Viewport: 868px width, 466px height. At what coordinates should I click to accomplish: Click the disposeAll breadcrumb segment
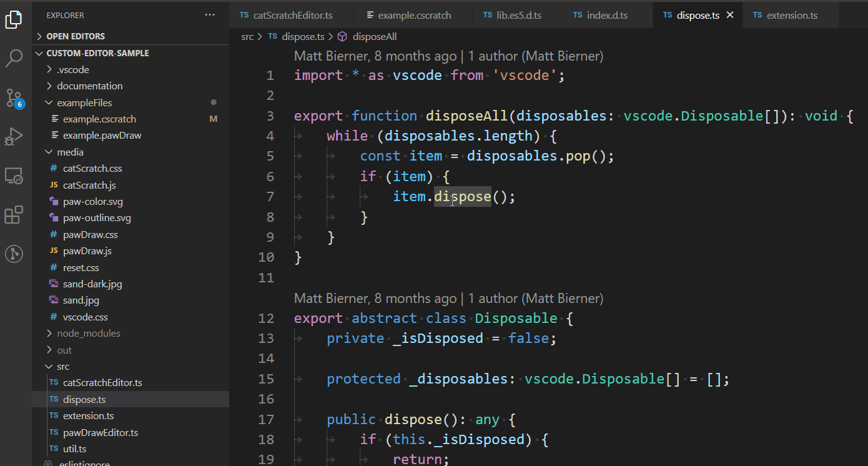pos(375,37)
